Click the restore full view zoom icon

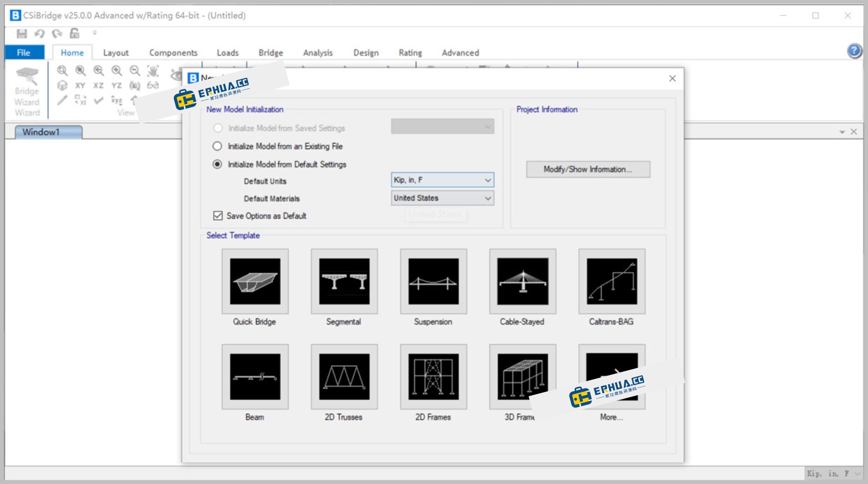[81, 70]
